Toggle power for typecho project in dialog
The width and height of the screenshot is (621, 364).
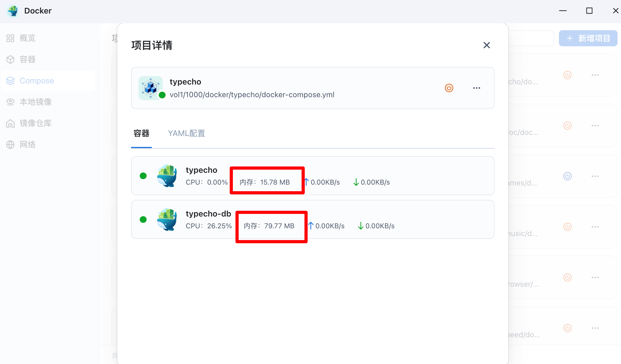449,88
